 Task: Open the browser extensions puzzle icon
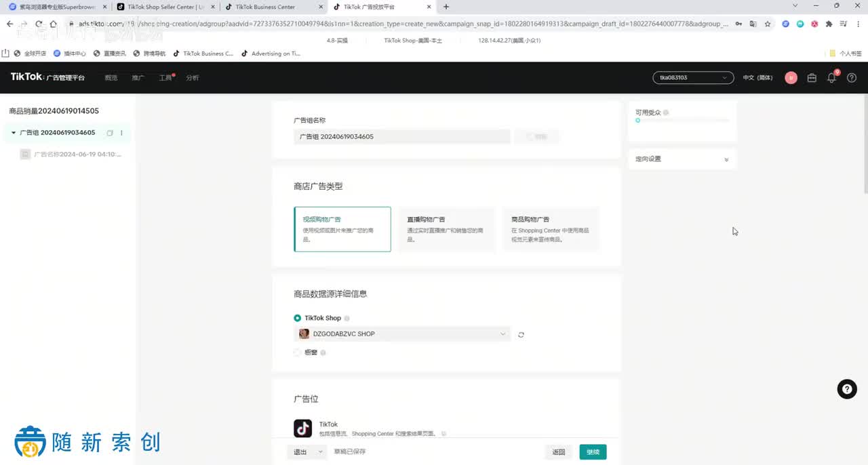coord(829,24)
